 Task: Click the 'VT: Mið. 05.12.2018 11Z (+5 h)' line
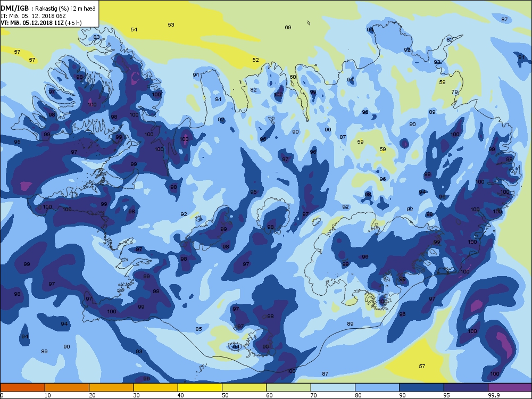point(41,23)
